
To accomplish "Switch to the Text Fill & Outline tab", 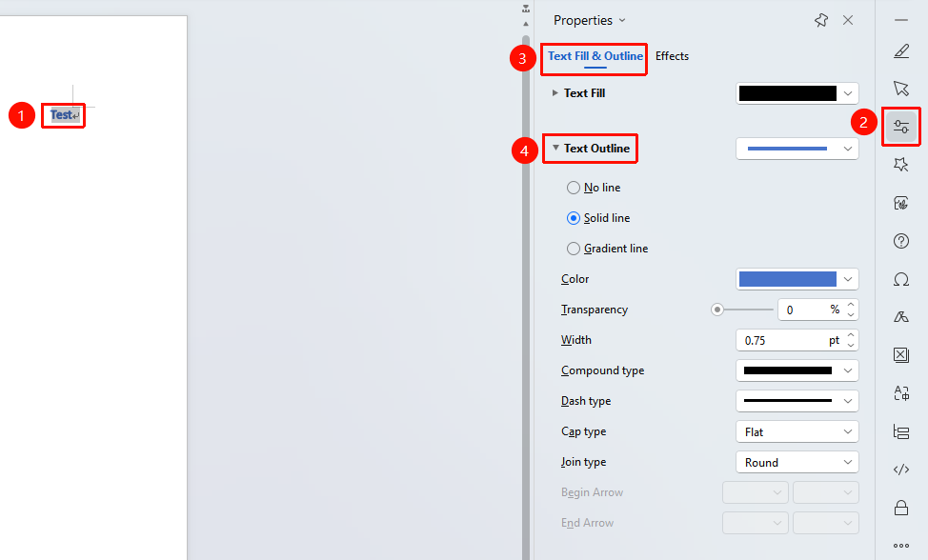I will (x=595, y=56).
